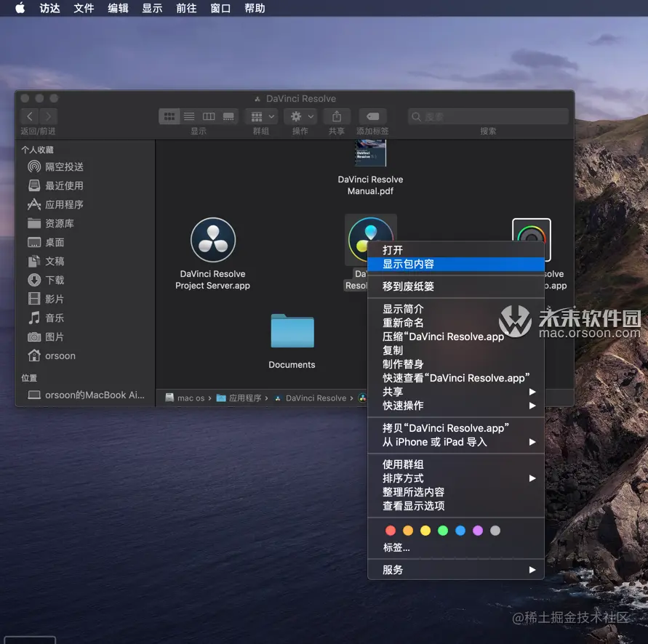Open the 前往 menu

click(186, 8)
